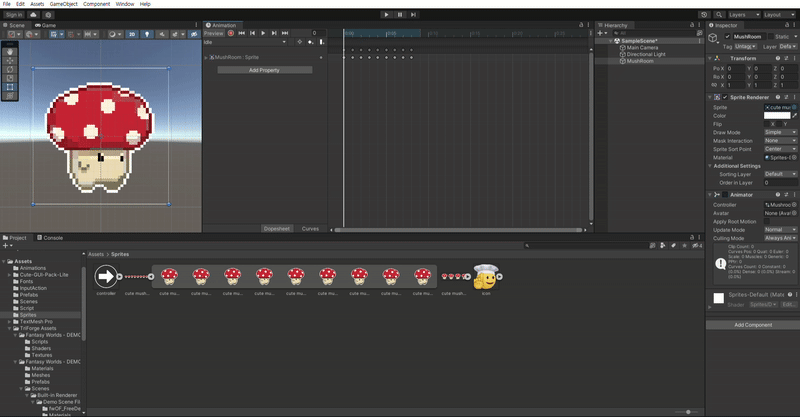The width and height of the screenshot is (800, 417).
Task: Click the Sign in button
Action: tap(14, 15)
